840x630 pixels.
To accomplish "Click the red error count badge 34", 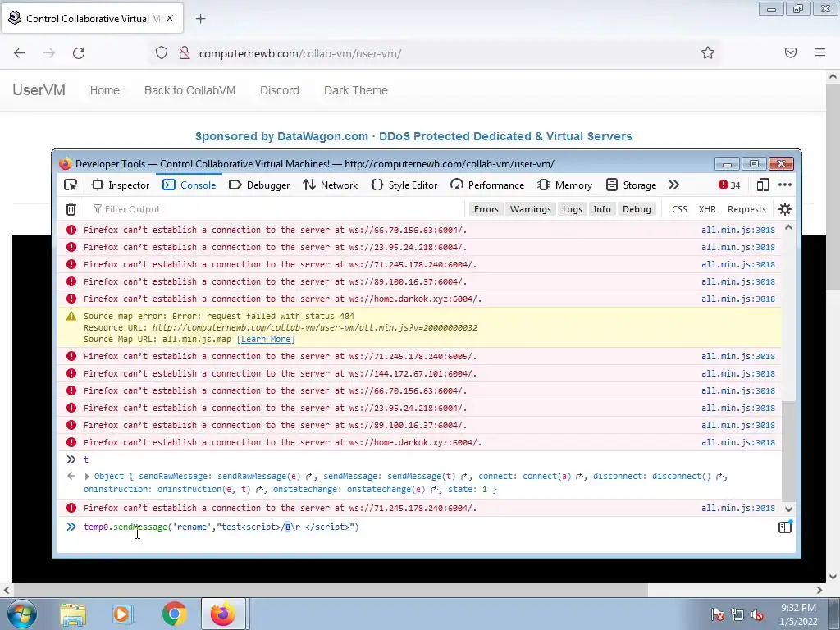I will click(729, 185).
